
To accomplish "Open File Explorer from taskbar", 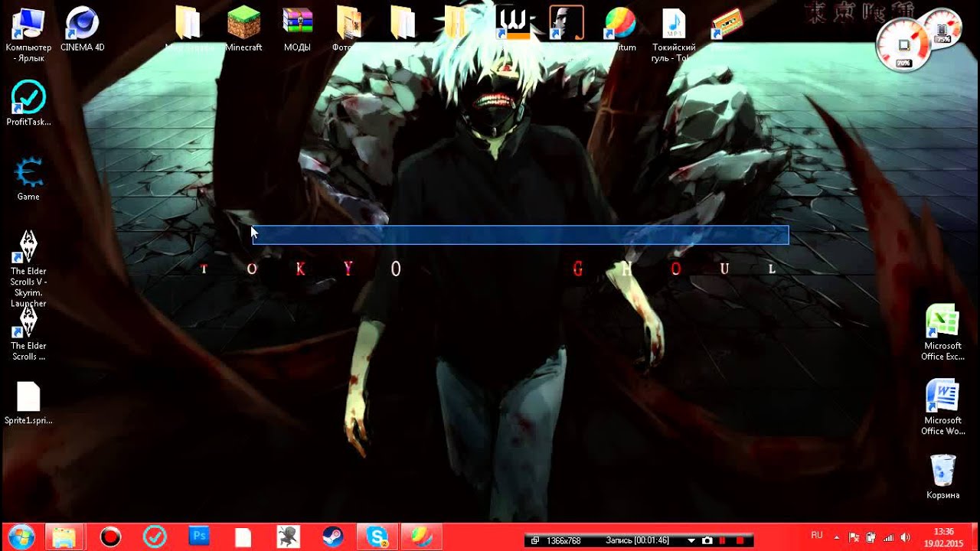I will [64, 537].
